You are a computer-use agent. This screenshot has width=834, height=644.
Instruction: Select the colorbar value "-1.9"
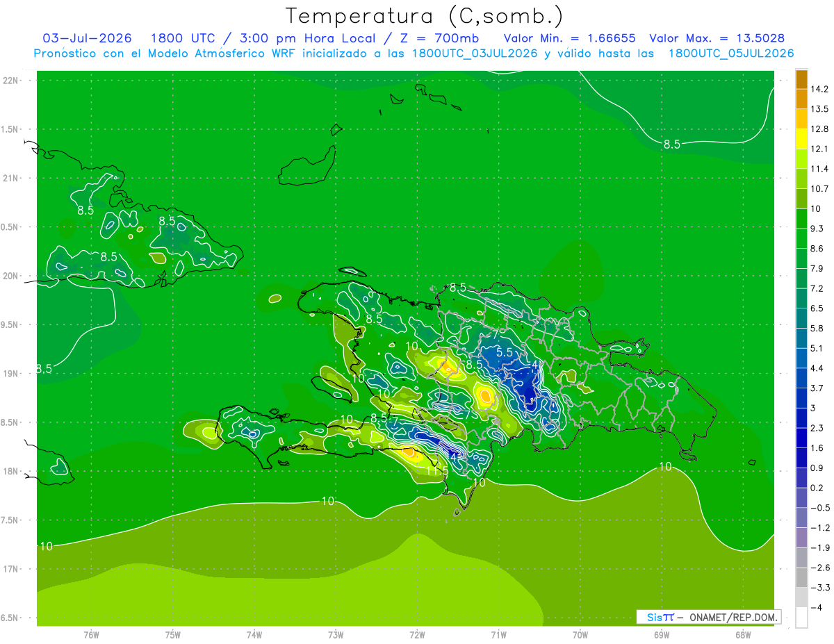click(x=819, y=547)
